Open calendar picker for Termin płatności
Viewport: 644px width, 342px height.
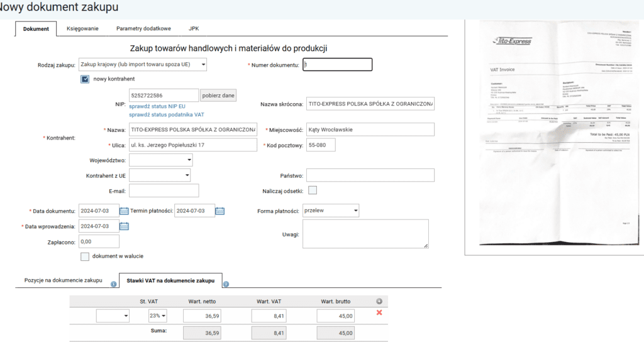tap(220, 211)
